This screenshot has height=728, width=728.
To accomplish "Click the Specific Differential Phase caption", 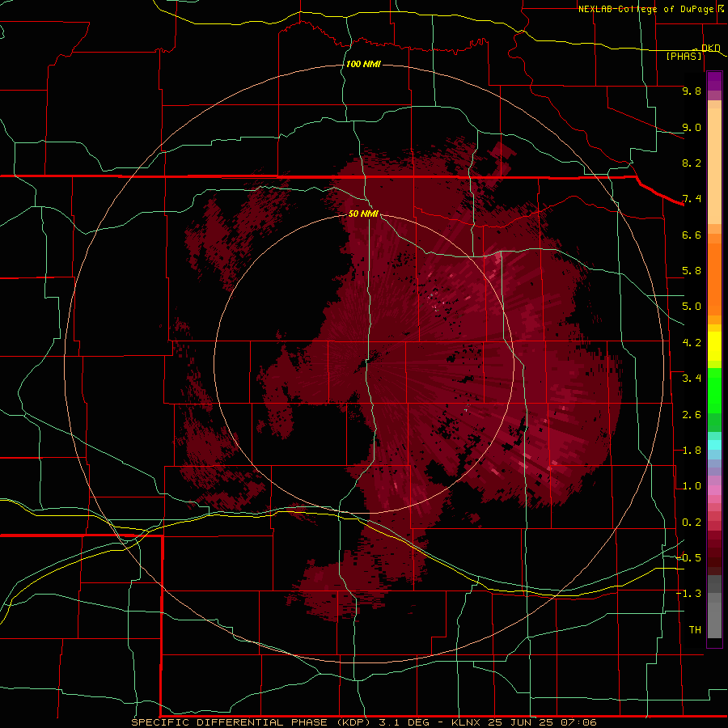I will coord(363,722).
